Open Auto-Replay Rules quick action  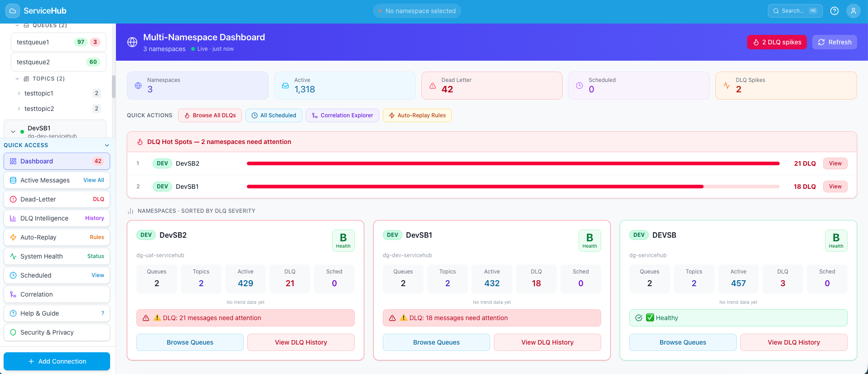[417, 115]
